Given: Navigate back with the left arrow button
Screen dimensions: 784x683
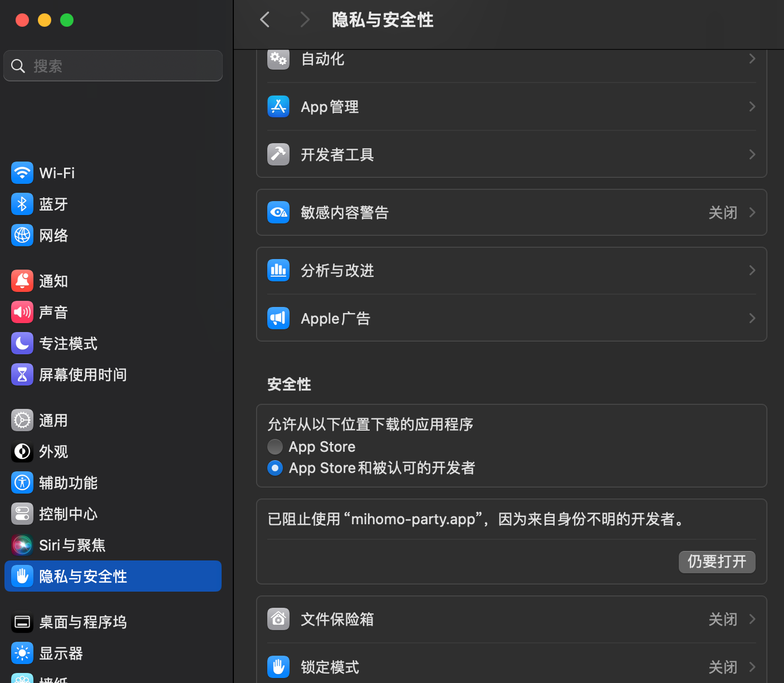Looking at the screenshot, I should coord(265,20).
